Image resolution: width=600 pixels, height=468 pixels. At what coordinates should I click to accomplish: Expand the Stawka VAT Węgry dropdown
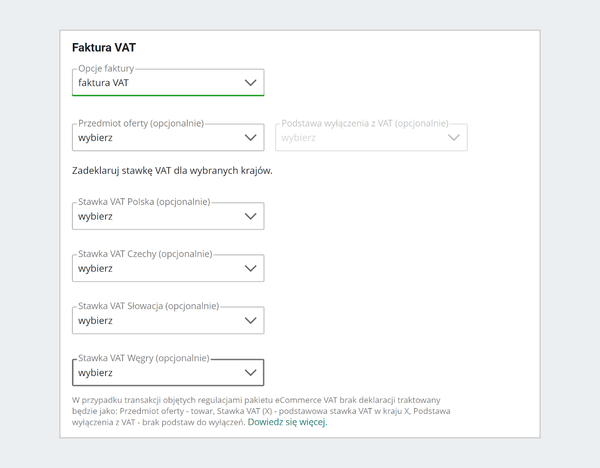(x=160, y=373)
